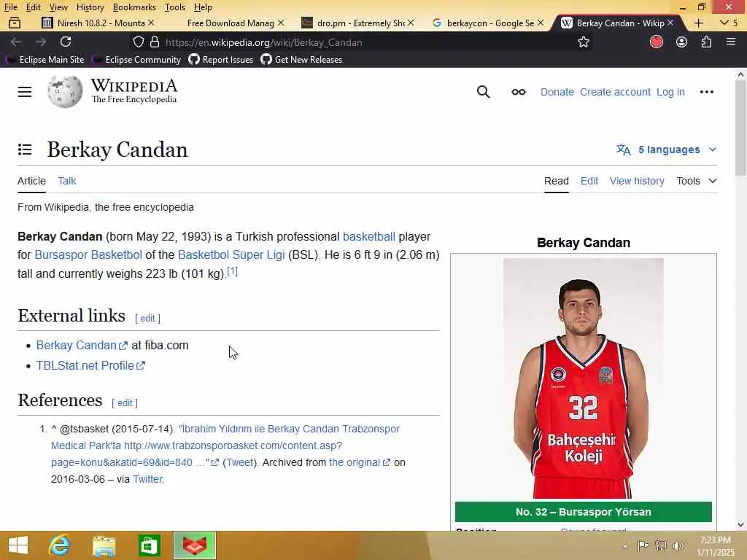This screenshot has height=560, width=747.
Task: Open a new browser tab
Action: tap(698, 23)
